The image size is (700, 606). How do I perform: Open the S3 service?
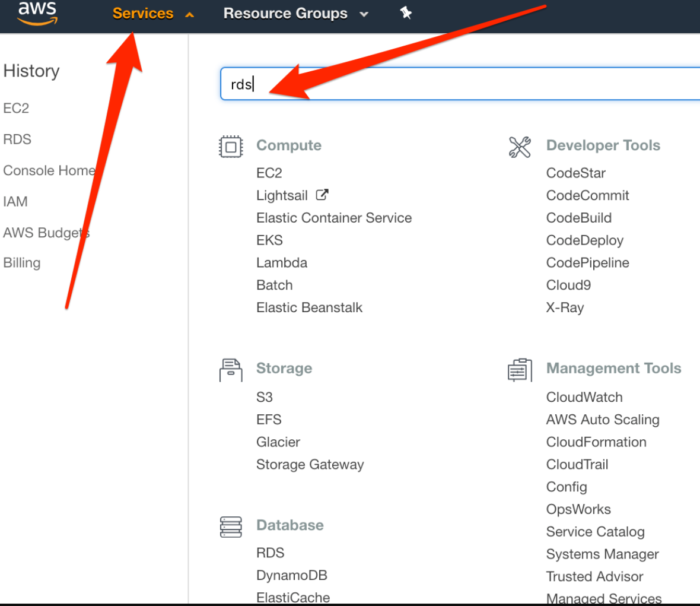tap(265, 397)
